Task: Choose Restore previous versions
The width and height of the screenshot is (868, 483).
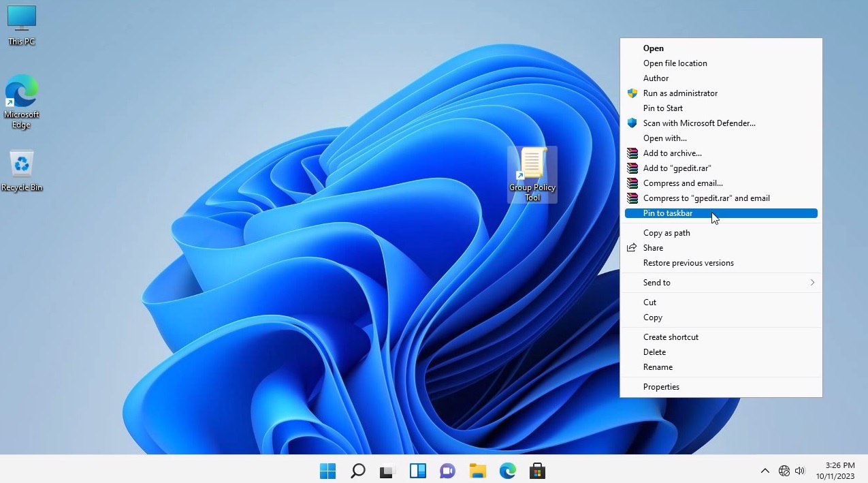Action: click(721, 263)
